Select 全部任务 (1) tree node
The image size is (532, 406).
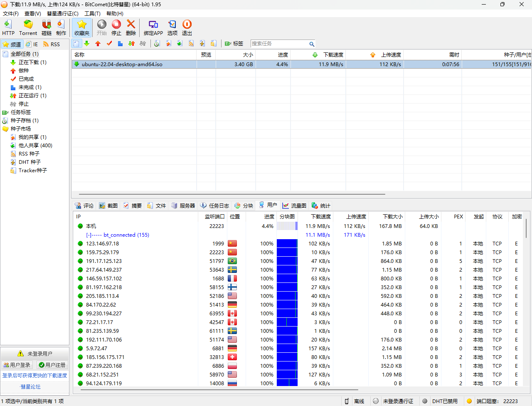click(x=25, y=54)
